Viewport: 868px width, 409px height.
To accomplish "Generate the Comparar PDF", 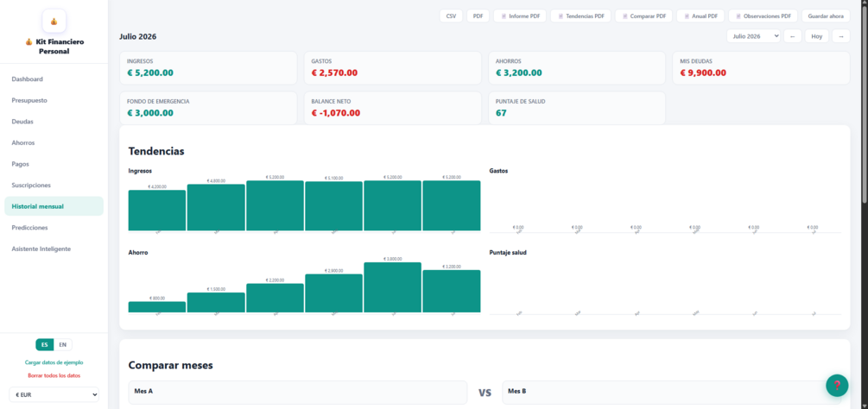I will [643, 16].
